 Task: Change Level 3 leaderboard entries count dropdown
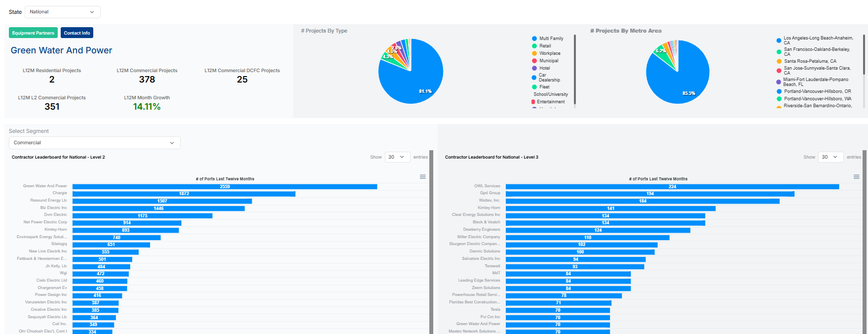coord(830,157)
